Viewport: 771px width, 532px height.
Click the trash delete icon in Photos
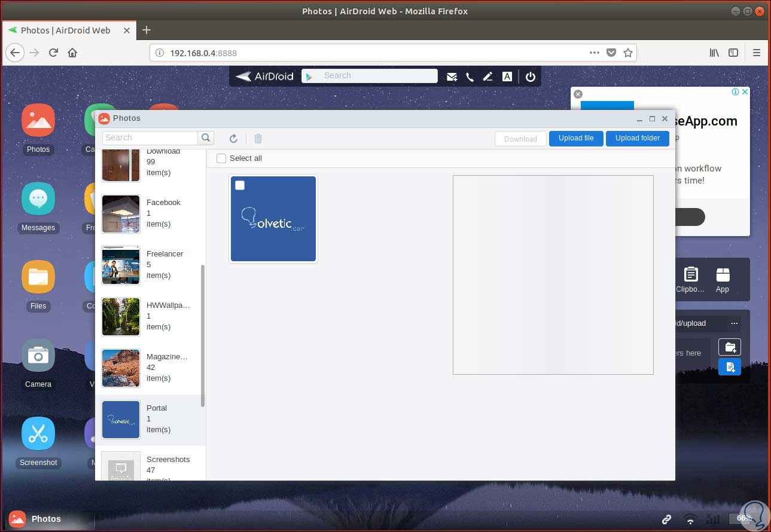pyautogui.click(x=258, y=139)
